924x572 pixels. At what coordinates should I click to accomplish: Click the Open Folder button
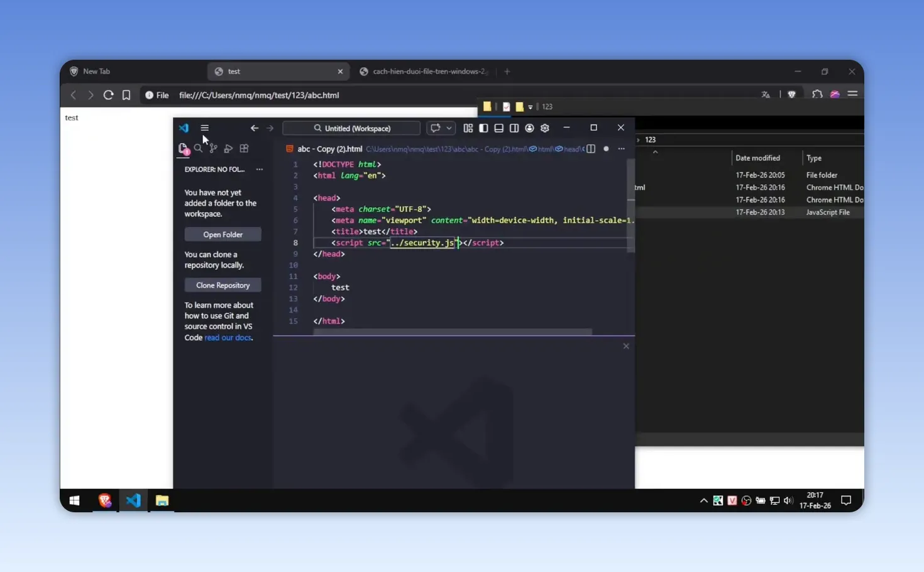(223, 234)
